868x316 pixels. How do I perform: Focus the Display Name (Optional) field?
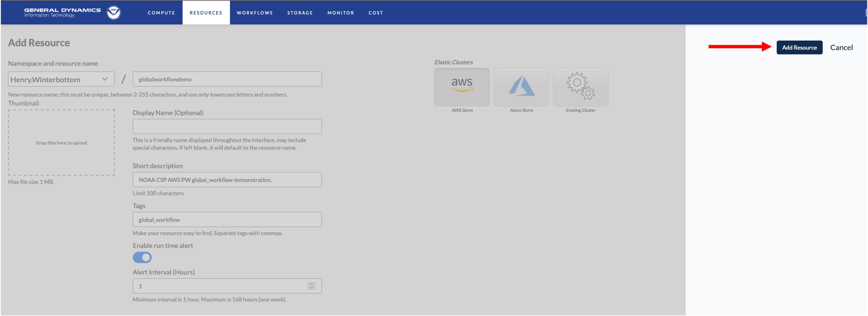(227, 126)
